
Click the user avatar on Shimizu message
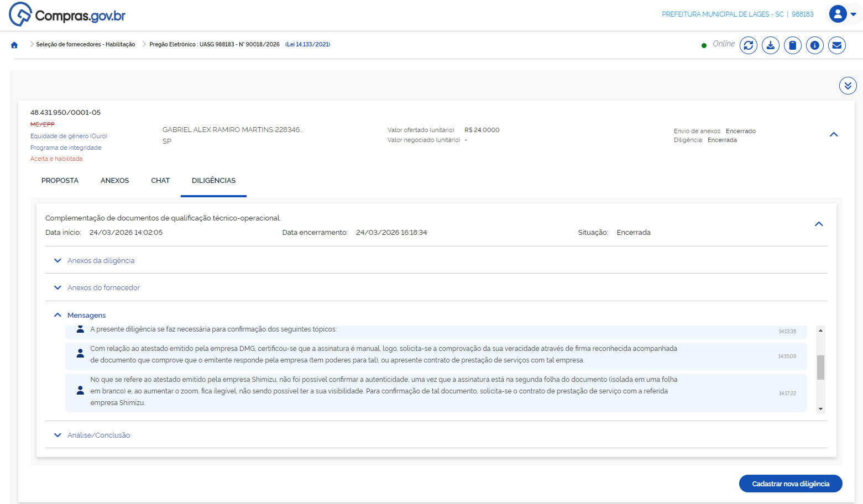[80, 390]
